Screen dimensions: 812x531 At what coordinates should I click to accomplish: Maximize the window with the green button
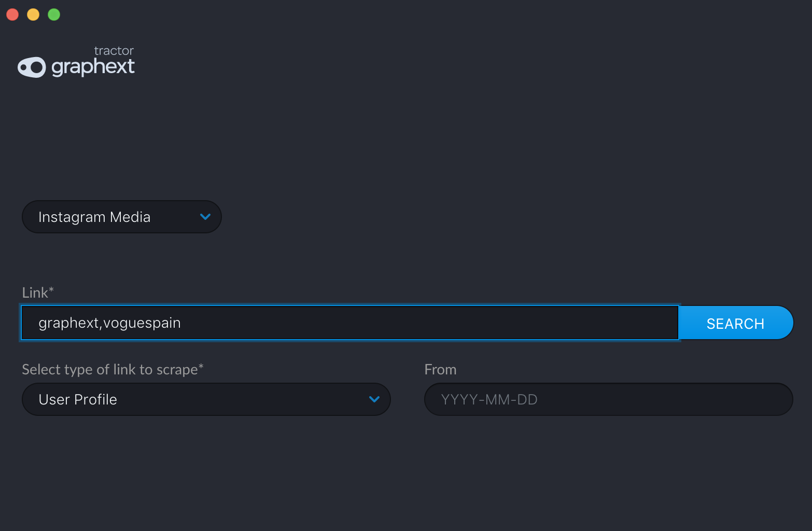tap(54, 15)
